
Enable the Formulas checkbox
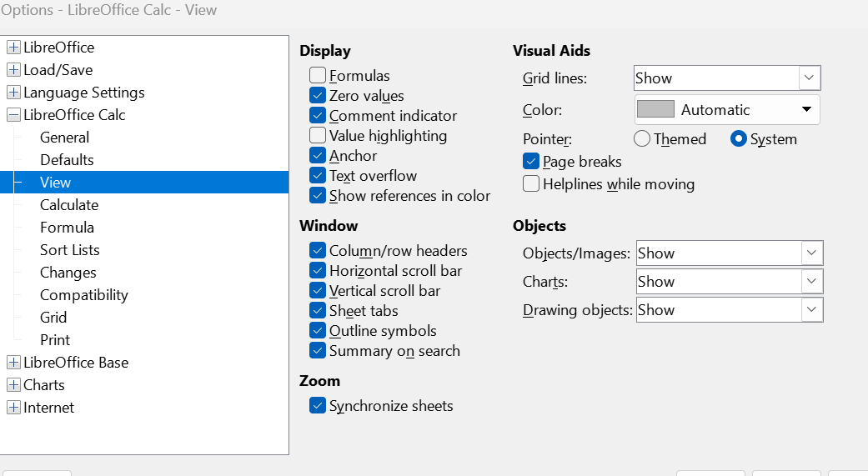click(318, 76)
